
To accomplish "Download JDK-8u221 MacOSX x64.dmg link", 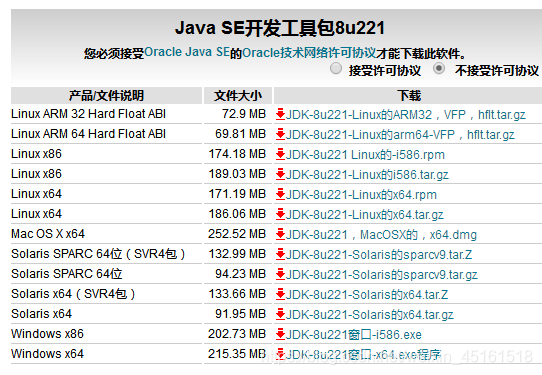I will (381, 235).
